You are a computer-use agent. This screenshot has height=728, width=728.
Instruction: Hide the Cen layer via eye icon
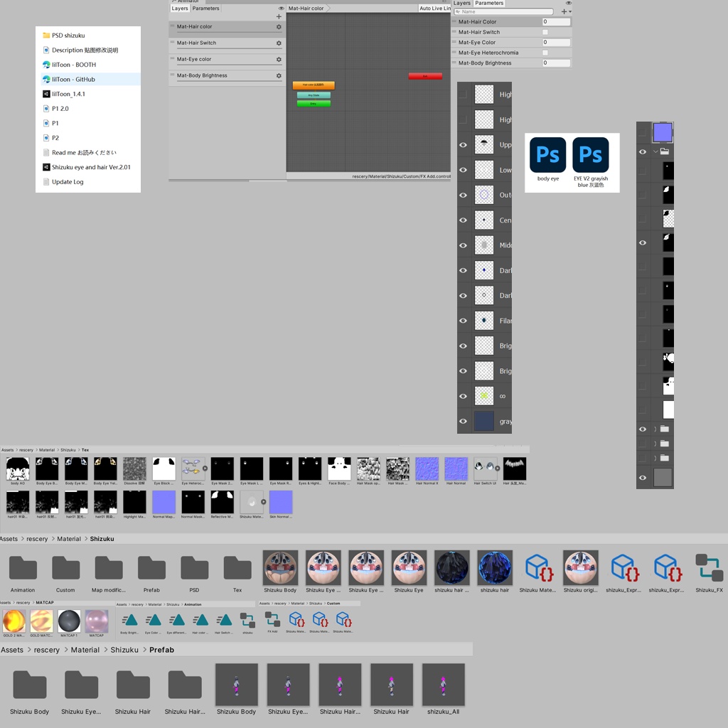click(x=463, y=220)
